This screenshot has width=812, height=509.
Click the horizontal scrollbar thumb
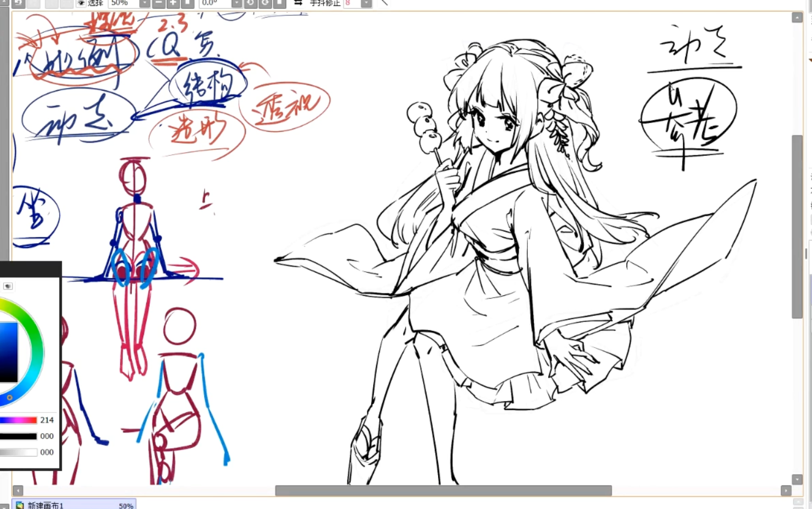pyautogui.click(x=443, y=490)
